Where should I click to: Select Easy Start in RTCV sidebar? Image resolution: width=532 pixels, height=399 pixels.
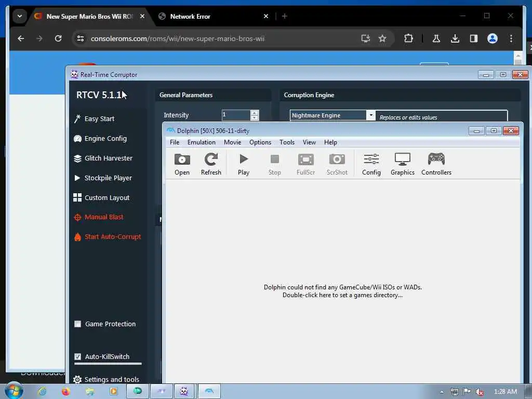[94, 119]
